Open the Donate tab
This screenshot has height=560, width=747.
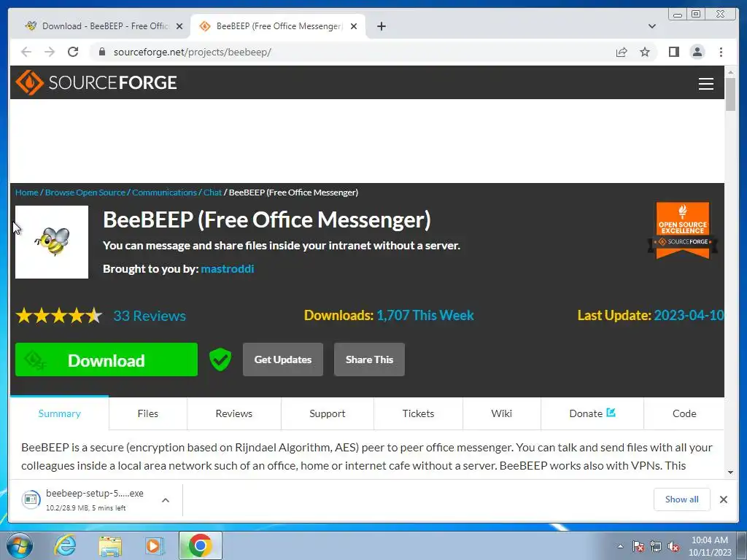(x=592, y=413)
